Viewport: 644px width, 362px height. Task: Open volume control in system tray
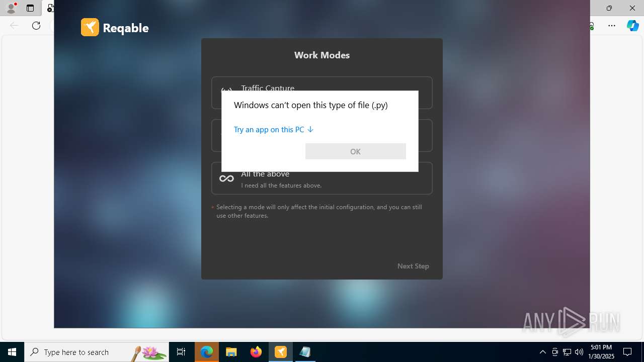tap(579, 352)
